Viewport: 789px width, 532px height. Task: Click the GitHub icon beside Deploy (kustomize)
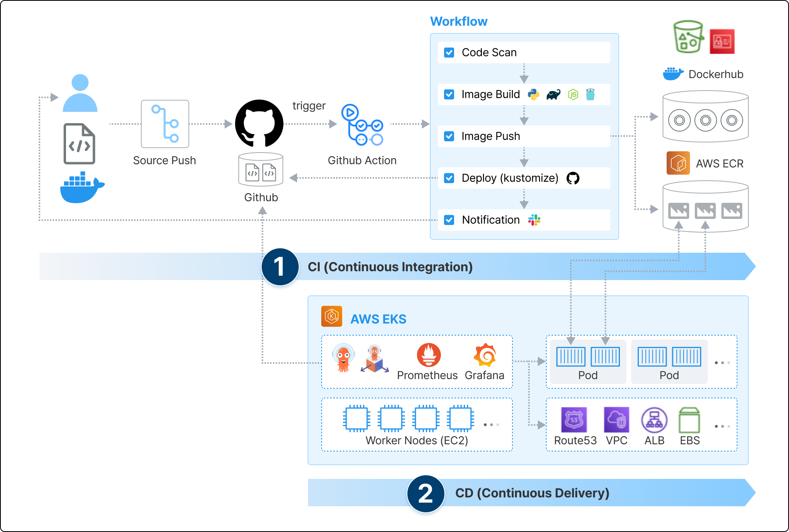[573, 178]
